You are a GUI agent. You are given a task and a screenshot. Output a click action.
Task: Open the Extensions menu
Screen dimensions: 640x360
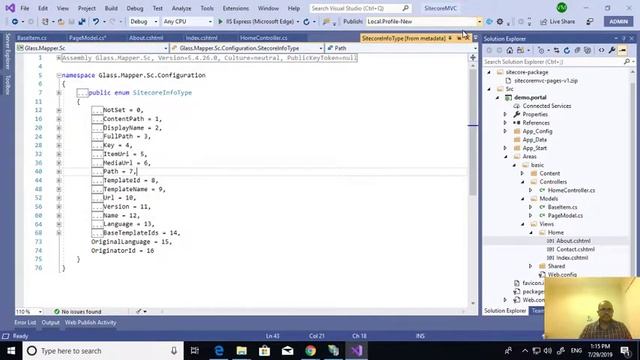pos(236,8)
